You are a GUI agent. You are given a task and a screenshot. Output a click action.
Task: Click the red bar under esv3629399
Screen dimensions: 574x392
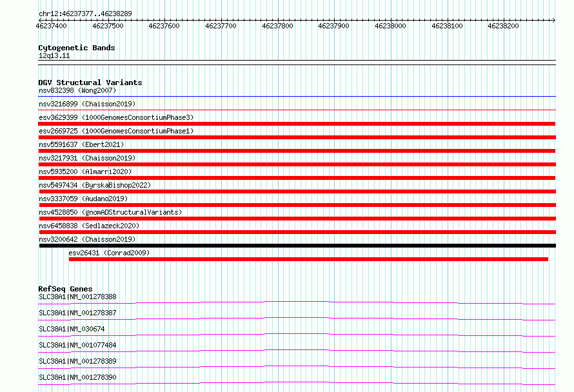pyautogui.click(x=297, y=124)
